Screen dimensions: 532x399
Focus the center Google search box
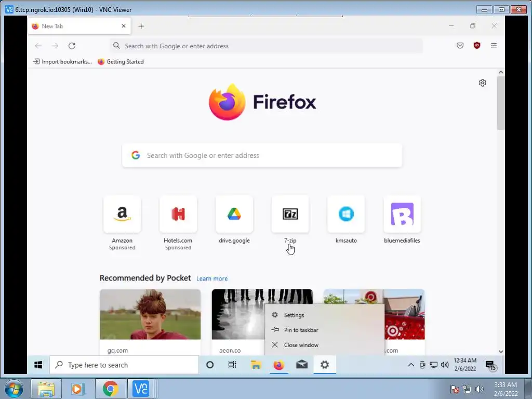click(x=262, y=155)
